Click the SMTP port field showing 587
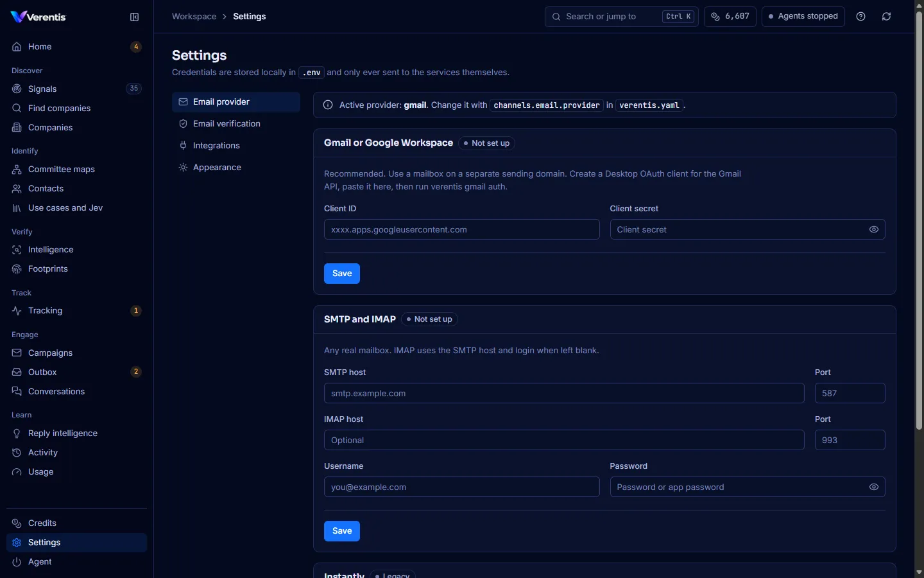924x578 pixels. coord(850,393)
